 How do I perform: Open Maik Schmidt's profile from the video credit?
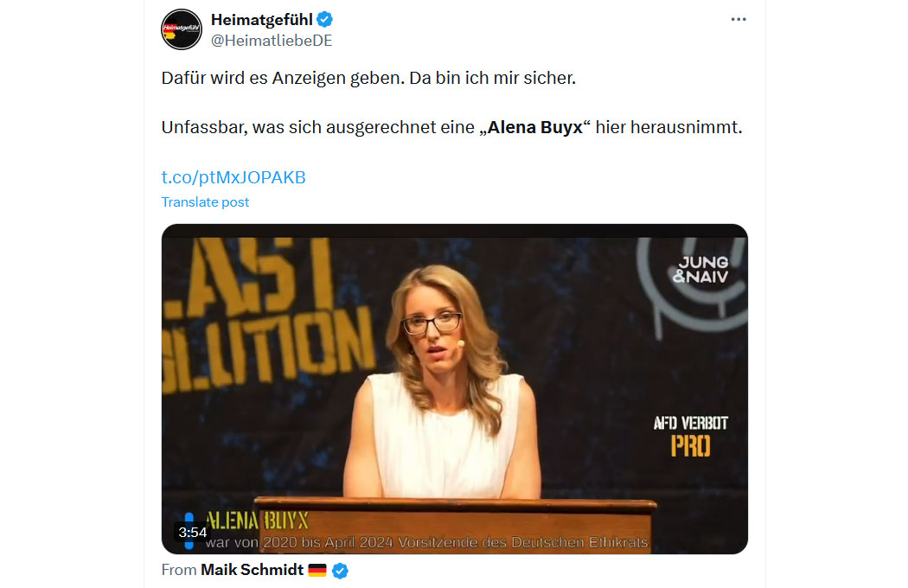[252, 570]
